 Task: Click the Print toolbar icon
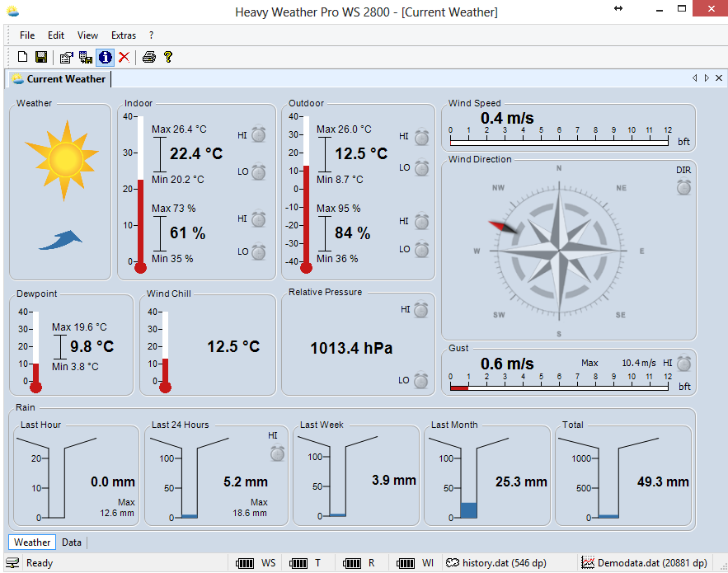pos(149,57)
